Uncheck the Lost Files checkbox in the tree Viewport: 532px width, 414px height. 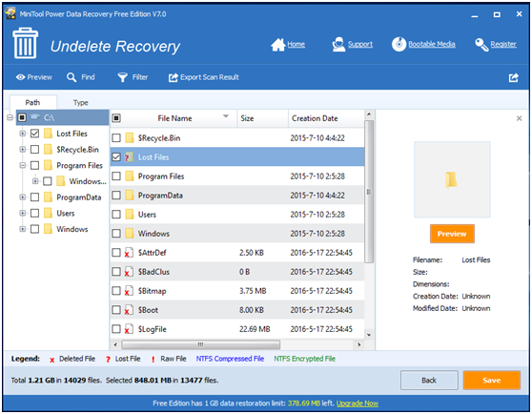34,134
